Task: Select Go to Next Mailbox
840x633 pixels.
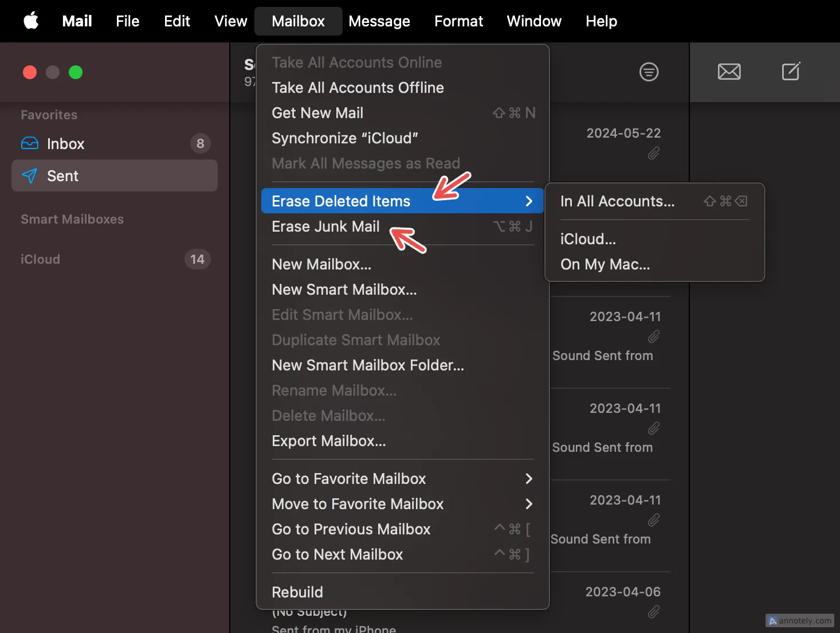Action: pos(402,554)
